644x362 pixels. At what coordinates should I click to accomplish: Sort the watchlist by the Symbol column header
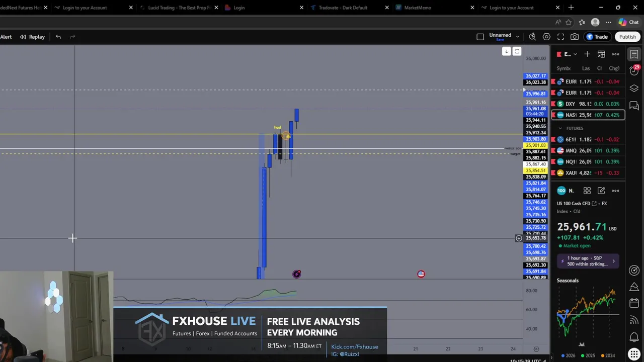563,68
